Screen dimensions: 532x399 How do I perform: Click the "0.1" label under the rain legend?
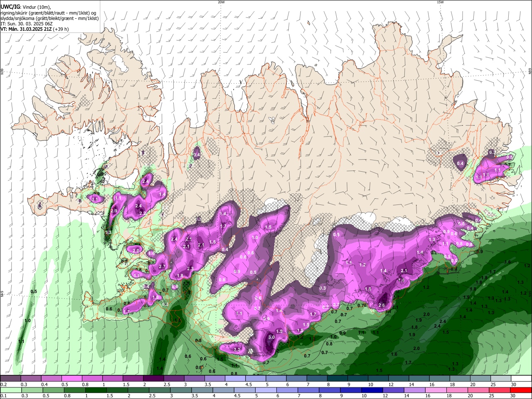click(3, 396)
